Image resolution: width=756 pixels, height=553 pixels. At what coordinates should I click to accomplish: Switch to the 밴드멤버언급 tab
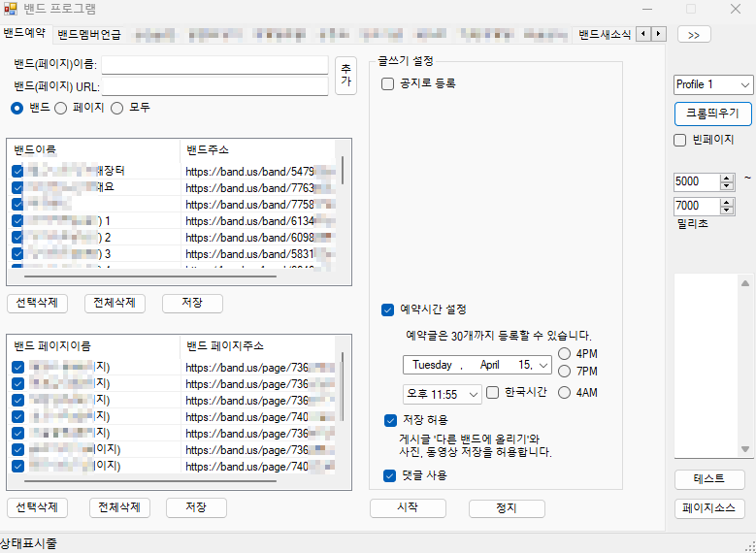tap(89, 35)
